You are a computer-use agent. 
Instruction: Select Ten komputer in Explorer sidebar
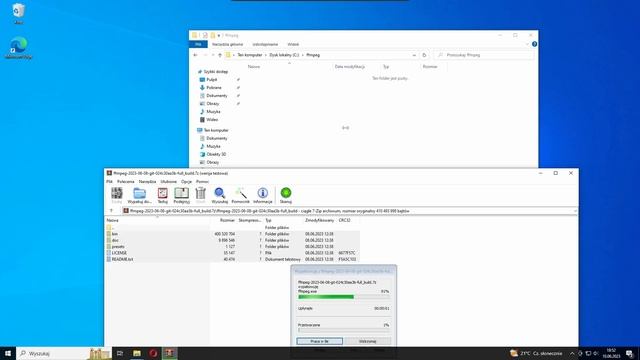216,130
